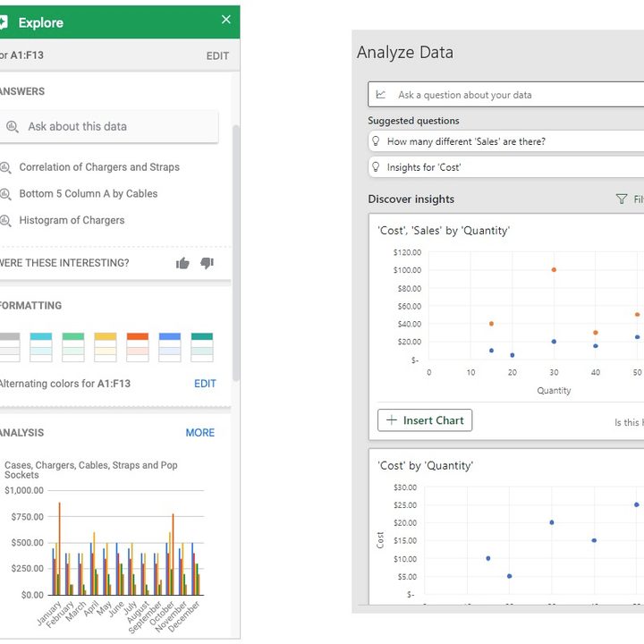Click lightbulb icon beside the 'Sales' suggested question
The height and width of the screenshot is (644, 644).
pos(376,141)
